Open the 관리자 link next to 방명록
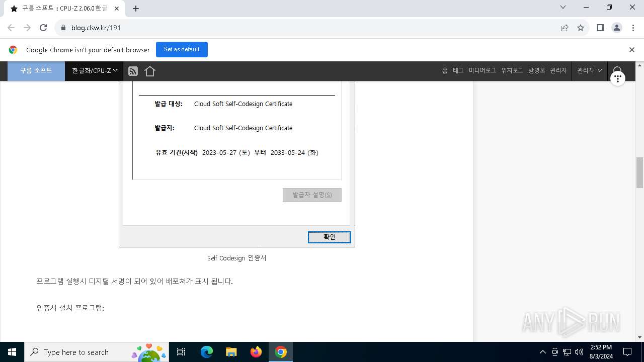644x362 pixels. click(x=558, y=71)
